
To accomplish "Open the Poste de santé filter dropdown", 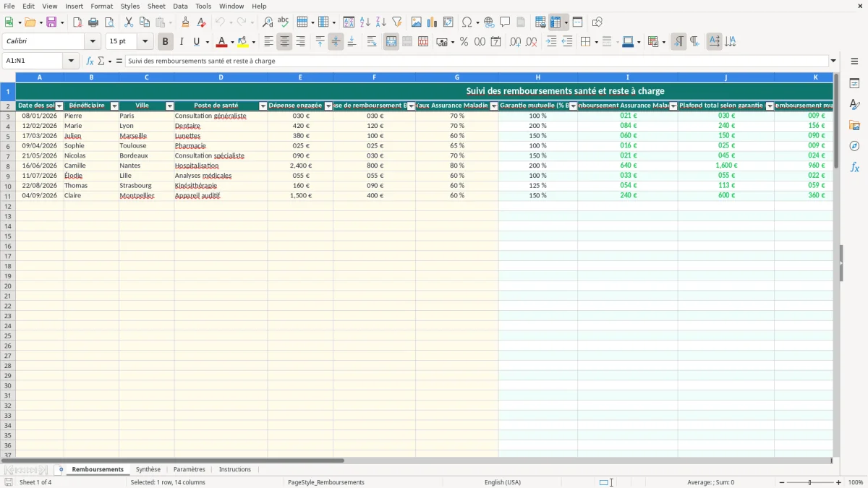I will coord(263,106).
